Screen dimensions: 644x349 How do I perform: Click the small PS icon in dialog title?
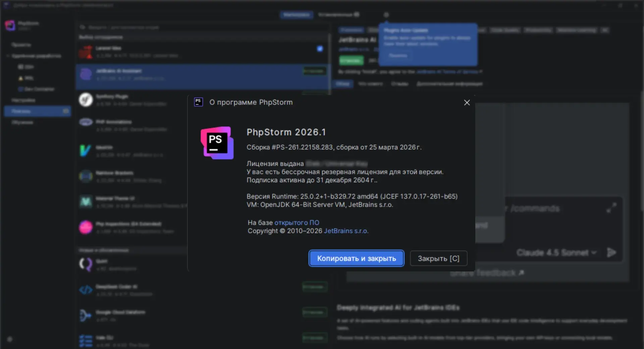pyautogui.click(x=198, y=102)
